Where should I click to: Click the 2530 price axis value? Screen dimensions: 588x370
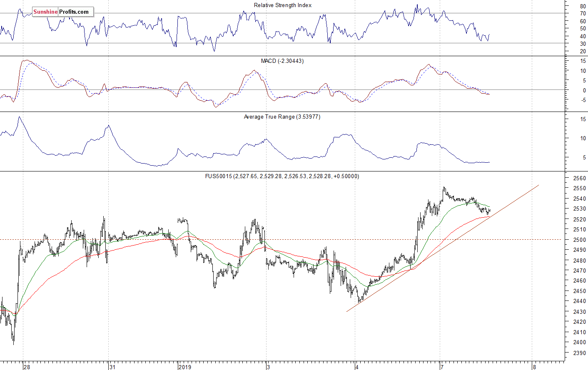point(579,209)
